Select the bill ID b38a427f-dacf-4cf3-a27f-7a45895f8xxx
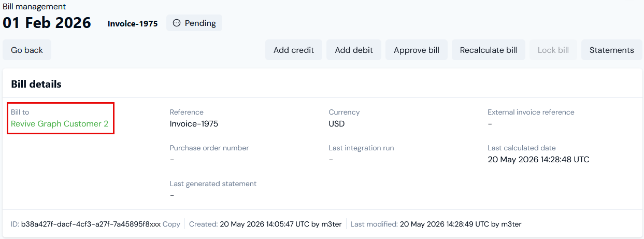Viewport: 644px width, 239px height. [91, 224]
